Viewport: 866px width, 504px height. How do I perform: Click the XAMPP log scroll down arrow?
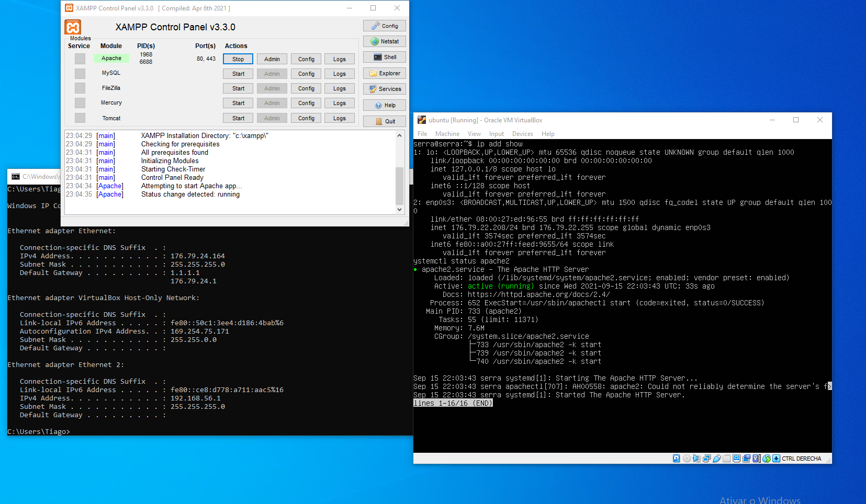(399, 210)
